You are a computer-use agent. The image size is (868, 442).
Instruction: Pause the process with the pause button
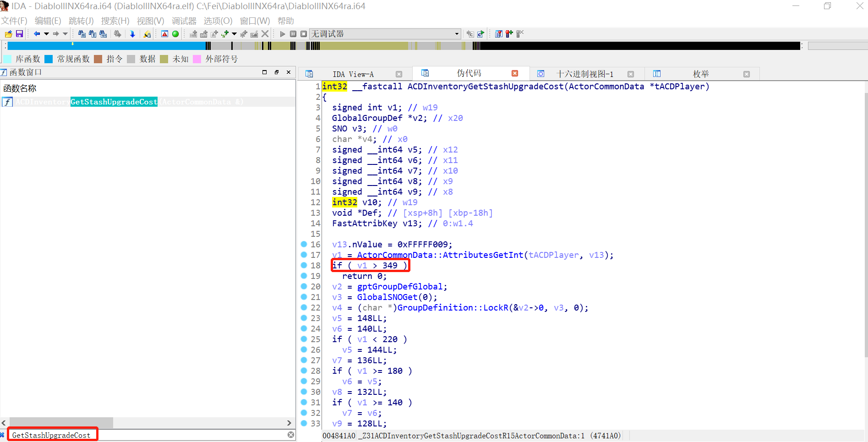[x=293, y=34]
